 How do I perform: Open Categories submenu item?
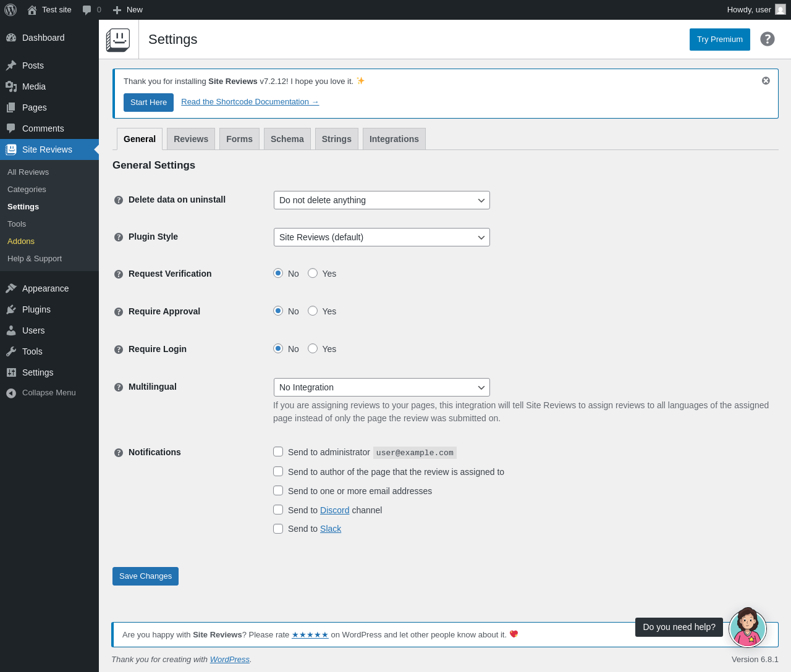coord(27,190)
